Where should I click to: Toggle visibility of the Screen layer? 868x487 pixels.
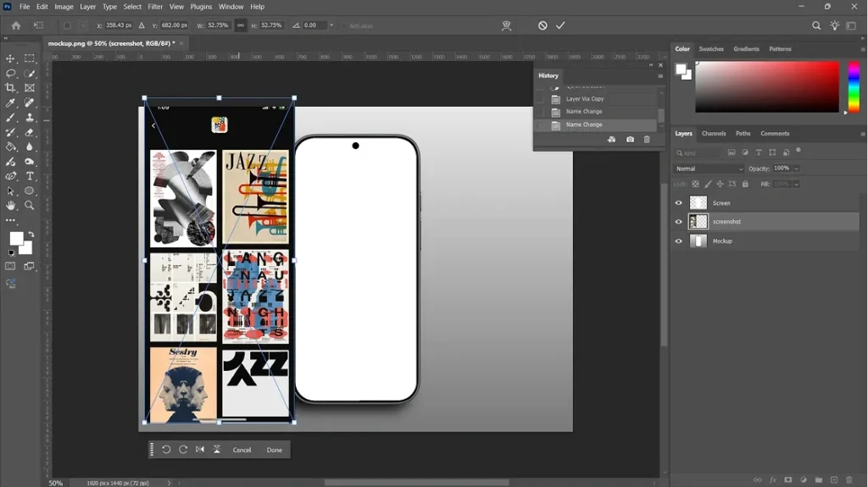click(679, 203)
